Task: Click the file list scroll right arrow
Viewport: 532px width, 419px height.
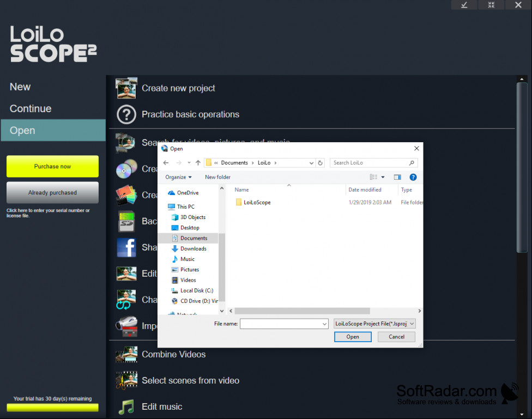Action: (x=420, y=311)
